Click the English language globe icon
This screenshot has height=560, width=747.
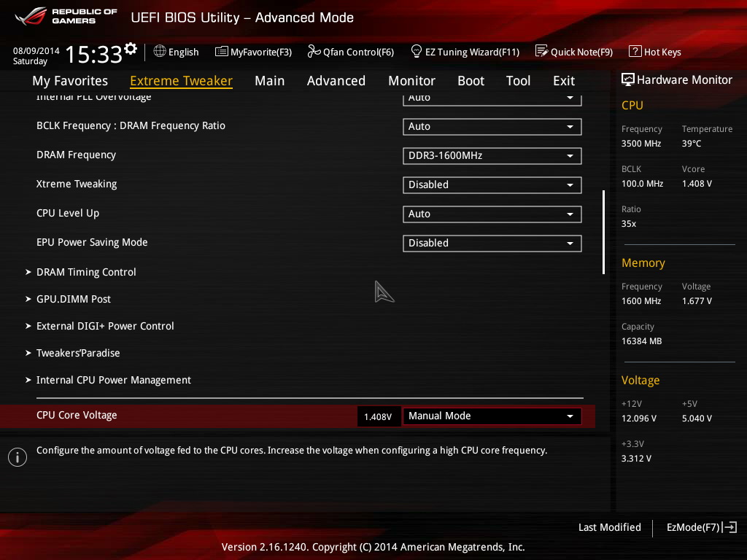coord(160,52)
